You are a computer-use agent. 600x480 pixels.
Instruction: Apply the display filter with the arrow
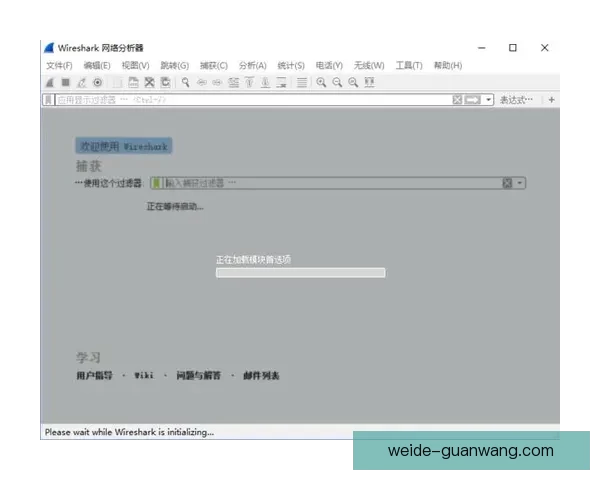point(473,100)
